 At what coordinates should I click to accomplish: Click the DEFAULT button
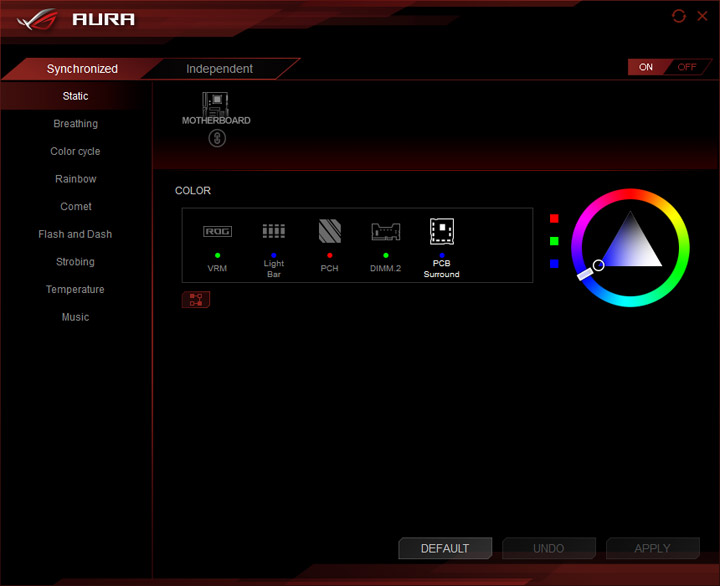(445, 548)
